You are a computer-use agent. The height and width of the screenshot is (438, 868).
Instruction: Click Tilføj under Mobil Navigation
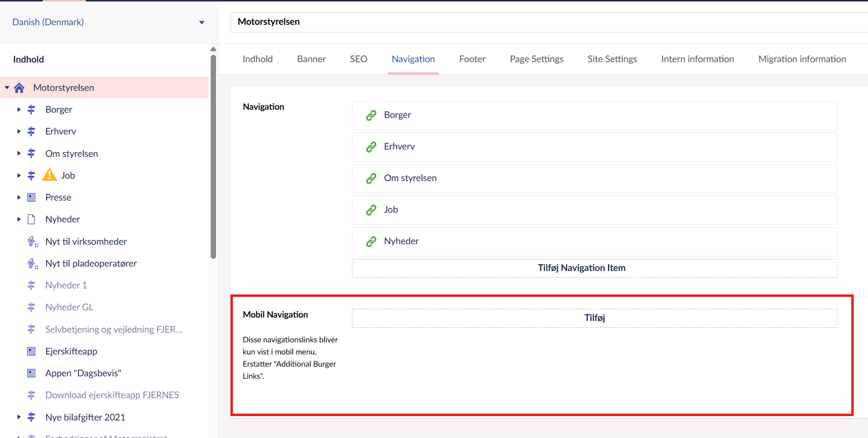click(594, 318)
